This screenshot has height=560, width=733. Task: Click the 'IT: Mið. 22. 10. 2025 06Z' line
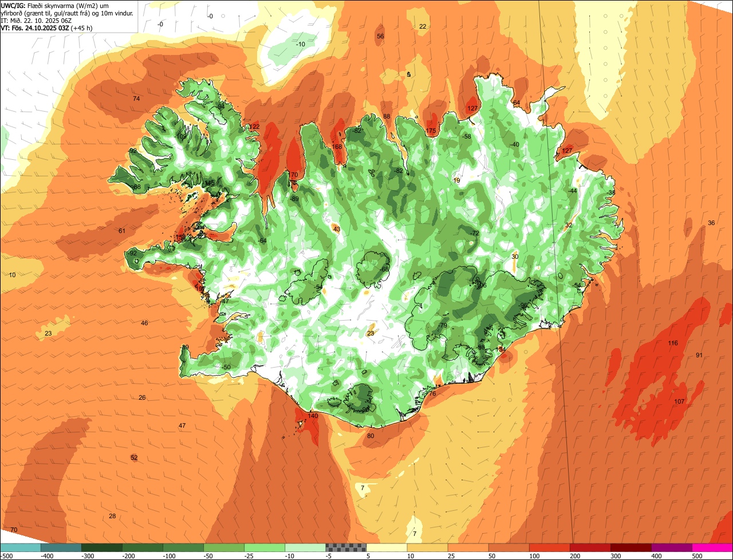tap(36, 20)
